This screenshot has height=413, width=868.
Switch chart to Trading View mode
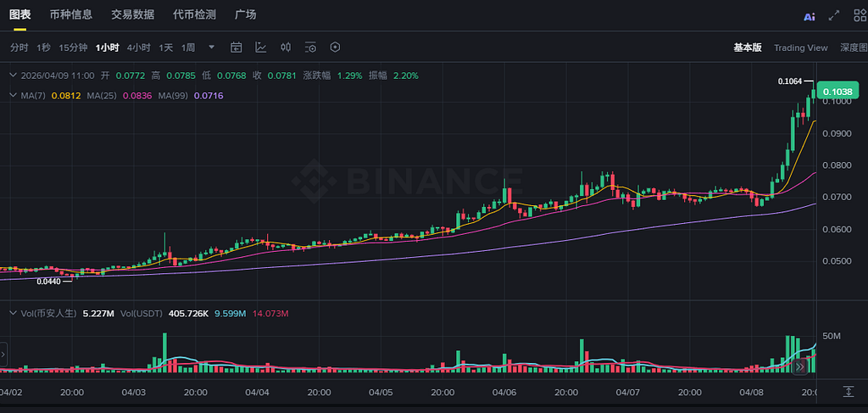pyautogui.click(x=800, y=47)
